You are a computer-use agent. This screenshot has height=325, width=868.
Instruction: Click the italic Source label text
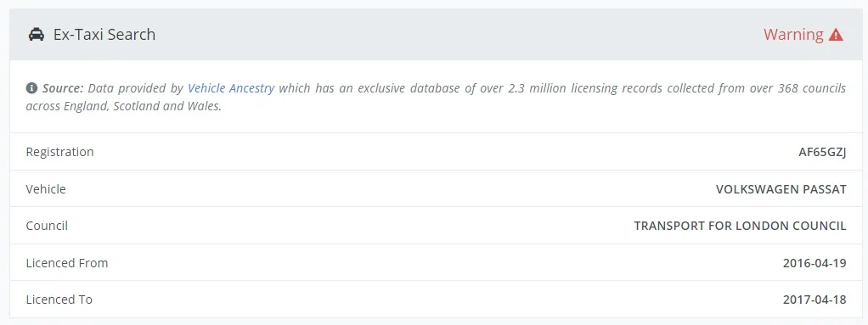(x=63, y=88)
